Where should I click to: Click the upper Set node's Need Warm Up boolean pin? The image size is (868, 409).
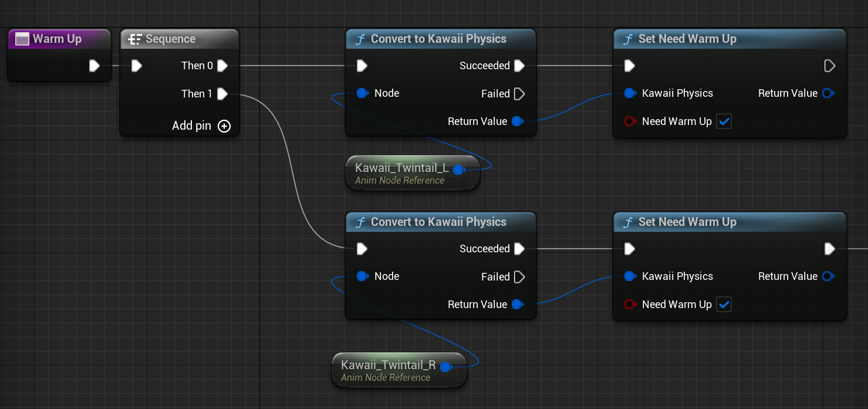(x=630, y=121)
